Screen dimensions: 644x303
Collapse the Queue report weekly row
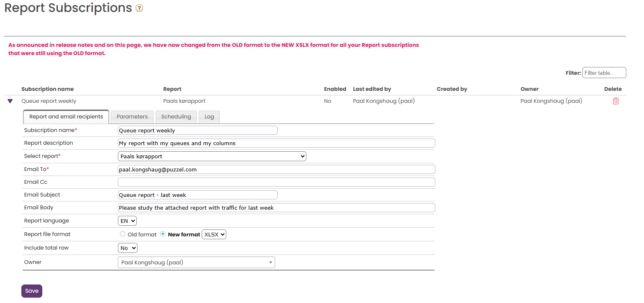tap(10, 101)
